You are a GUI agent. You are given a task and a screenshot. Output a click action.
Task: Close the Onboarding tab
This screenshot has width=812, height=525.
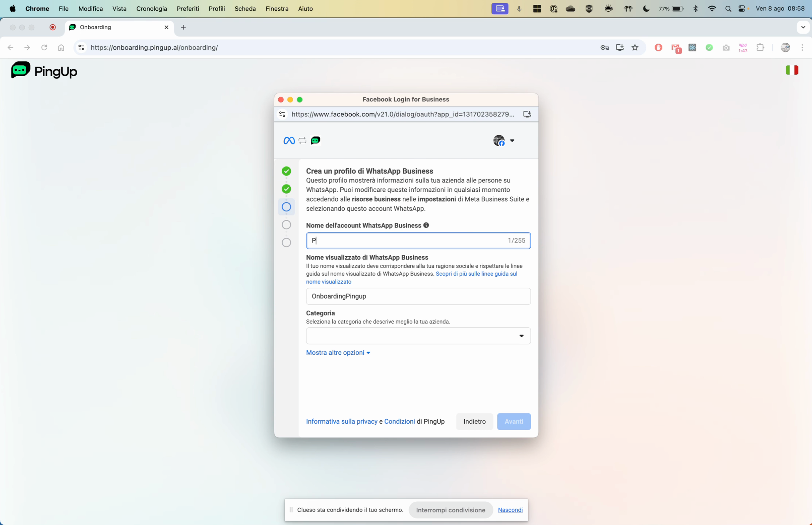click(166, 27)
